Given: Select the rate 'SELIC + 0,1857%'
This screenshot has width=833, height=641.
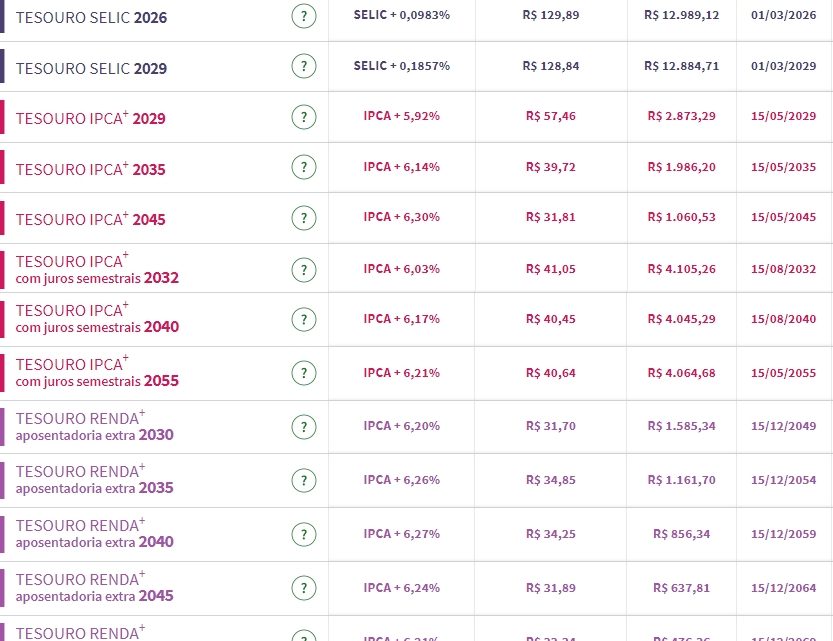Looking at the screenshot, I should click(x=402, y=66).
